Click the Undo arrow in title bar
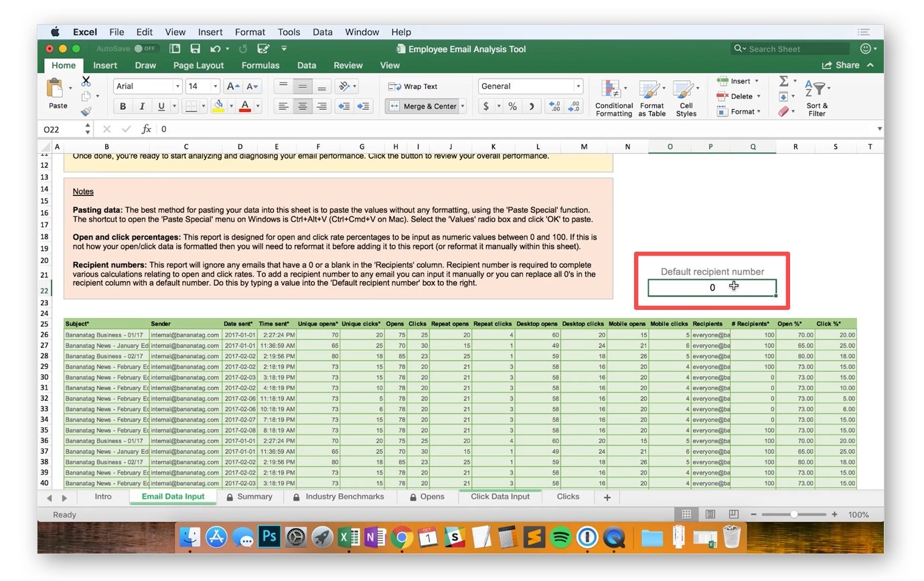924x581 pixels. point(215,49)
